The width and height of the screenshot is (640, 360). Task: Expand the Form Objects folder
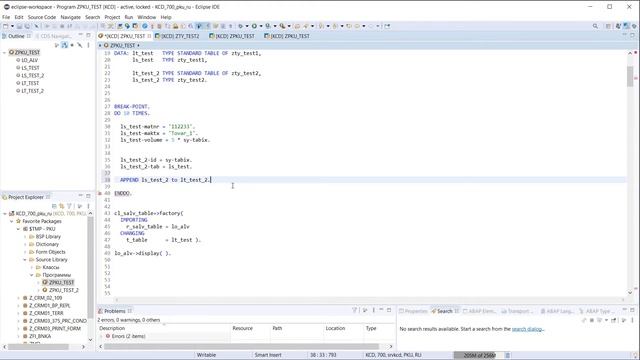(x=25, y=252)
